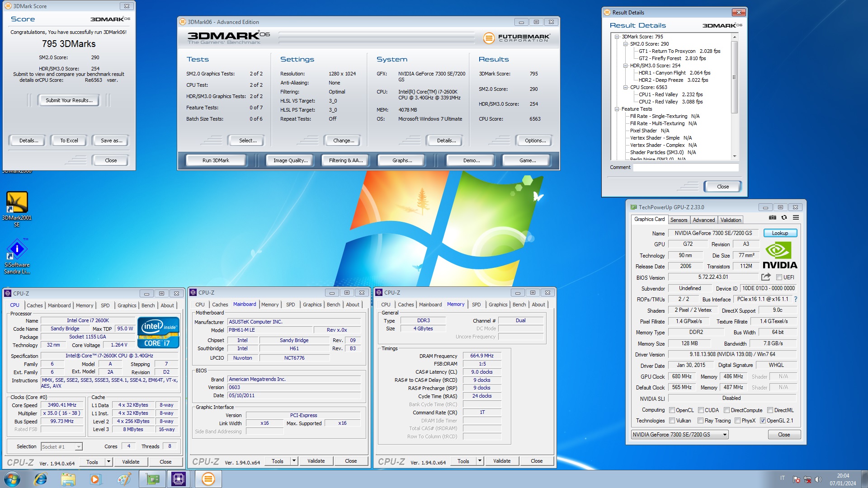
Task: Click the Futuremark Corporation logo
Action: click(x=517, y=38)
